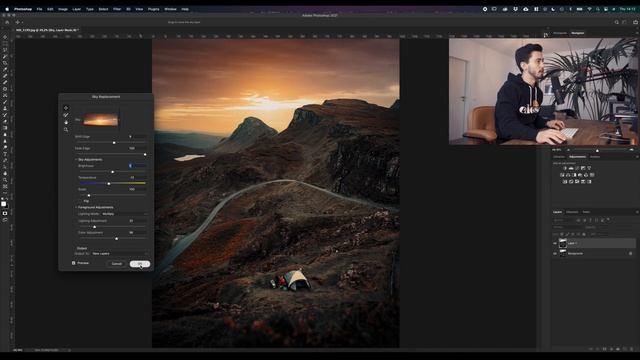Hide the Background layer with its eye icon

pyautogui.click(x=555, y=253)
